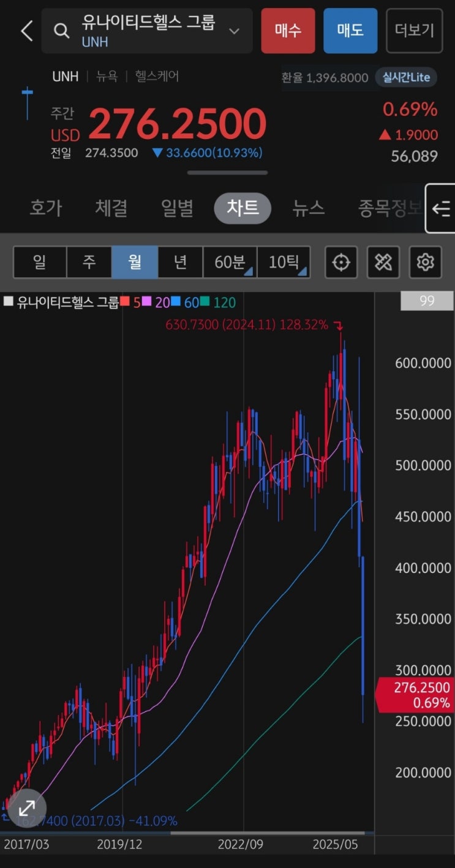Tap the 헬스케어 sector label
455x868 pixels.
157,77
